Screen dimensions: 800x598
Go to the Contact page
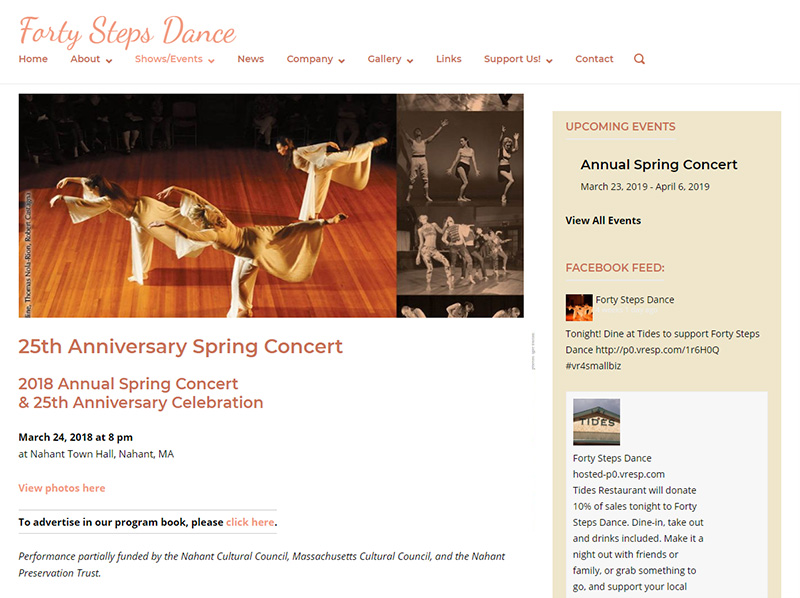594,59
